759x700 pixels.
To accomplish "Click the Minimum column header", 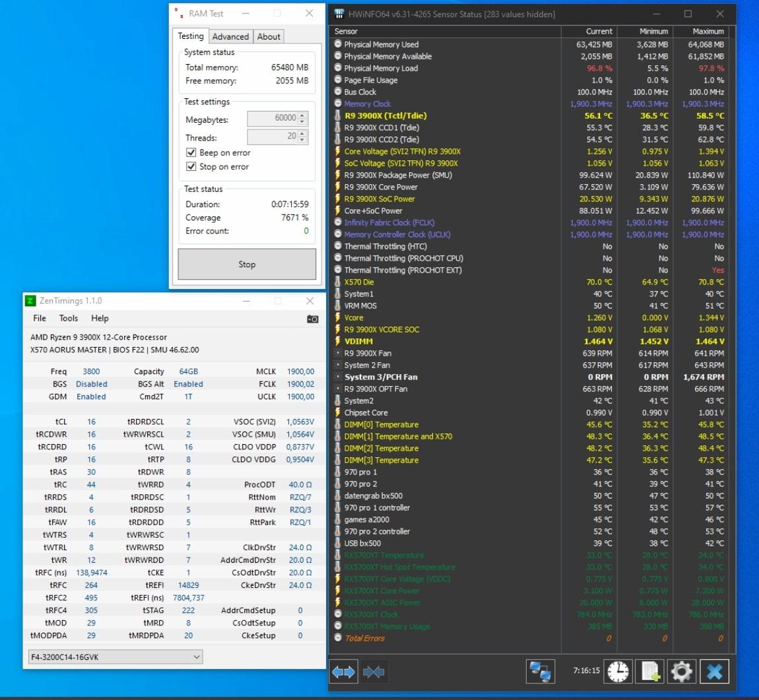I will (645, 32).
